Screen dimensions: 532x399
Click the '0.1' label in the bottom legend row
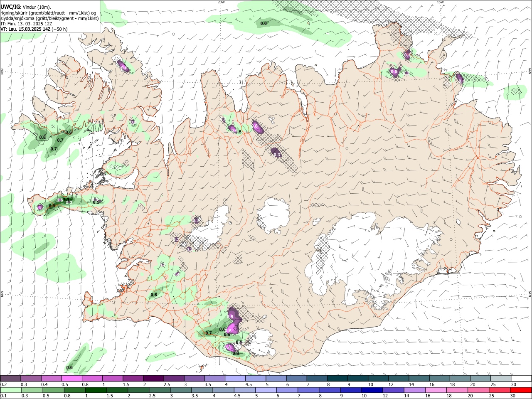3,396
